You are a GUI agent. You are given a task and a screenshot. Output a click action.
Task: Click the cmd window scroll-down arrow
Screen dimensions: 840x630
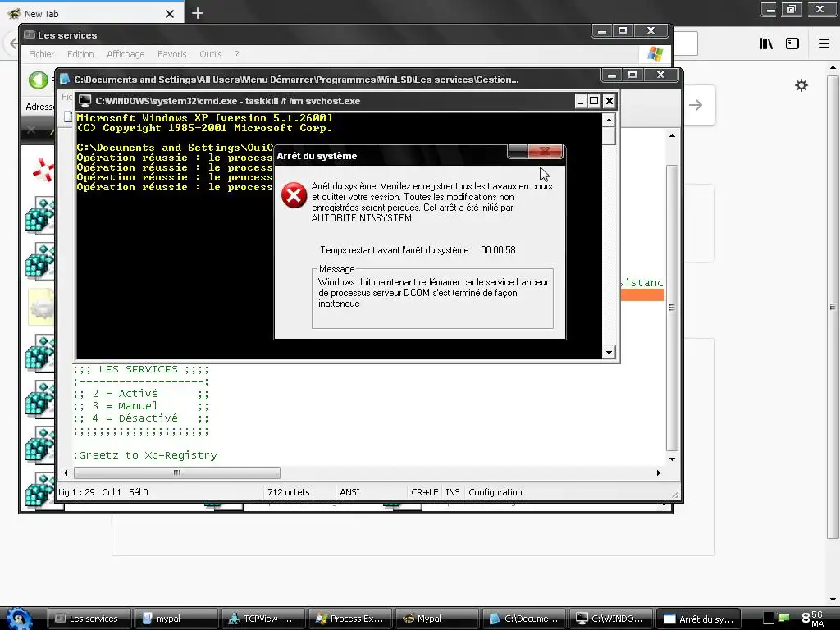(x=609, y=353)
